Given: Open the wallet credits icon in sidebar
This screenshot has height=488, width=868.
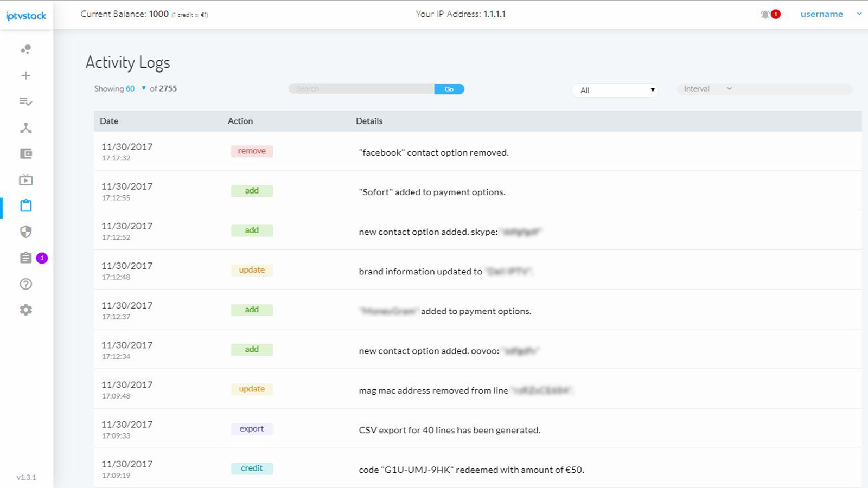Looking at the screenshot, I should tap(25, 154).
